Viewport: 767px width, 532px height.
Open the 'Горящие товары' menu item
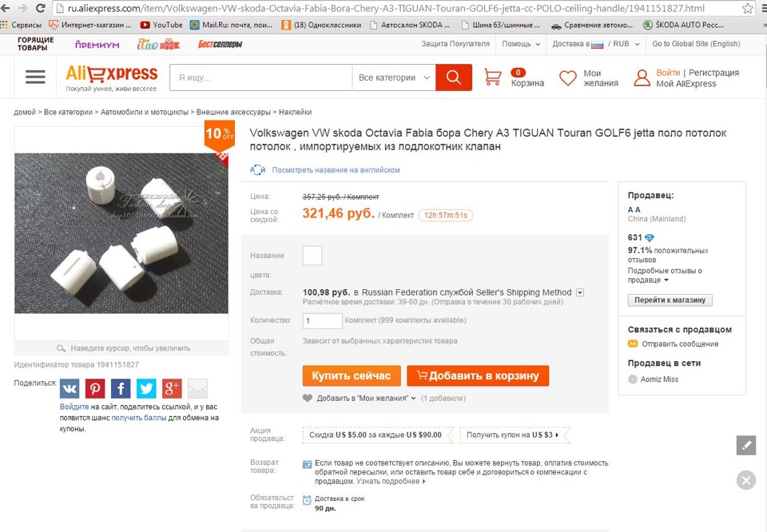pos(36,44)
